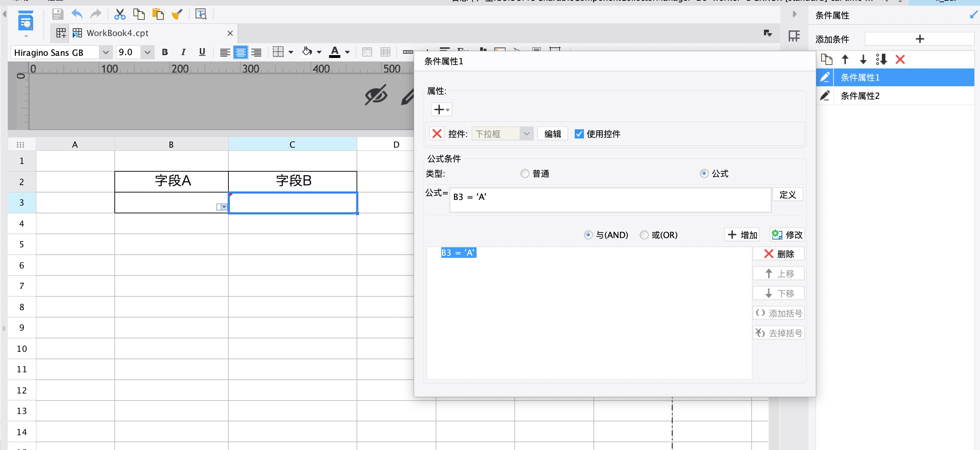
Task: Open the 9.0 font size dropdown
Action: point(147,52)
